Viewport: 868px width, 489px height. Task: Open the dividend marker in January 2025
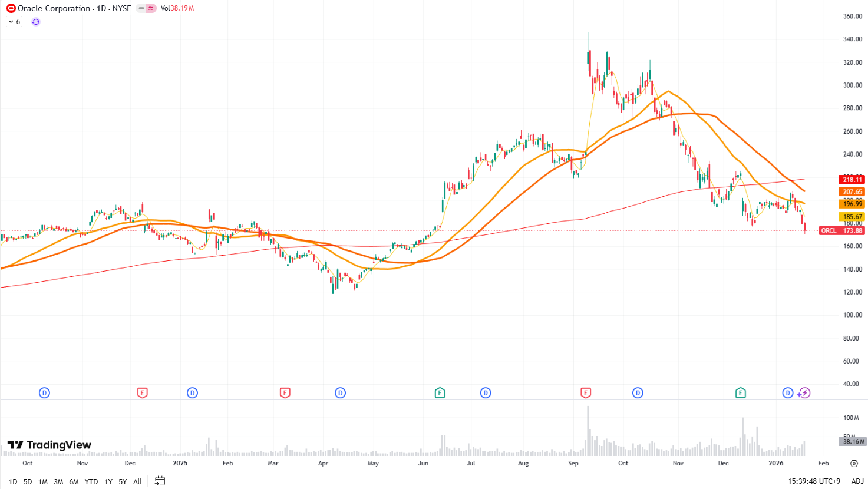(x=192, y=393)
